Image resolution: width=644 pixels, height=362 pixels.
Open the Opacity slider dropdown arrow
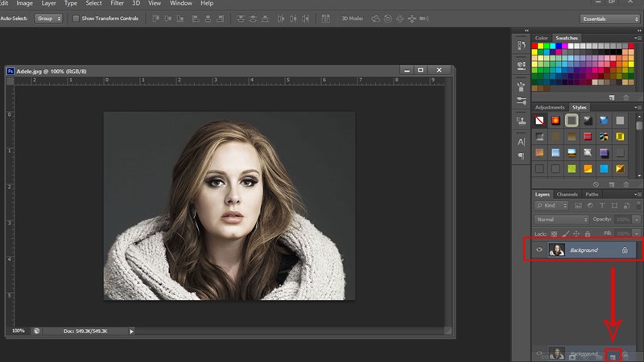(x=637, y=220)
